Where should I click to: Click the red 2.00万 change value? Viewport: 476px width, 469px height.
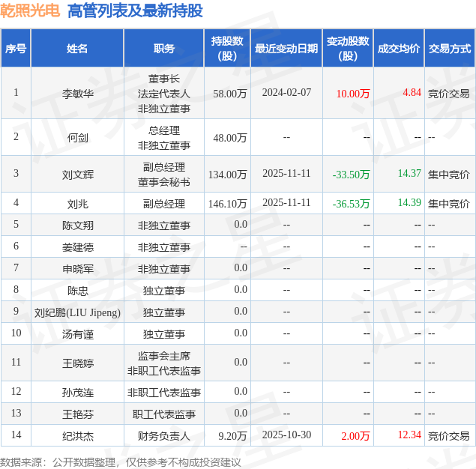click(x=355, y=436)
